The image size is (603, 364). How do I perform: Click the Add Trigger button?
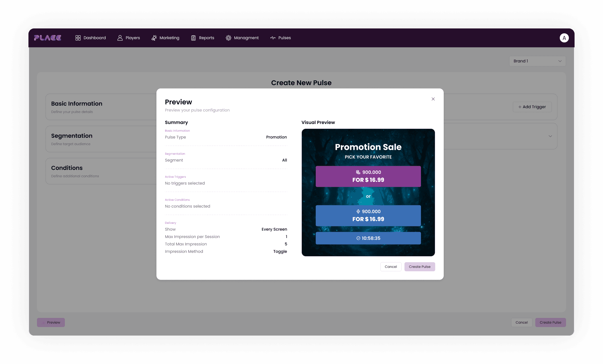(532, 107)
